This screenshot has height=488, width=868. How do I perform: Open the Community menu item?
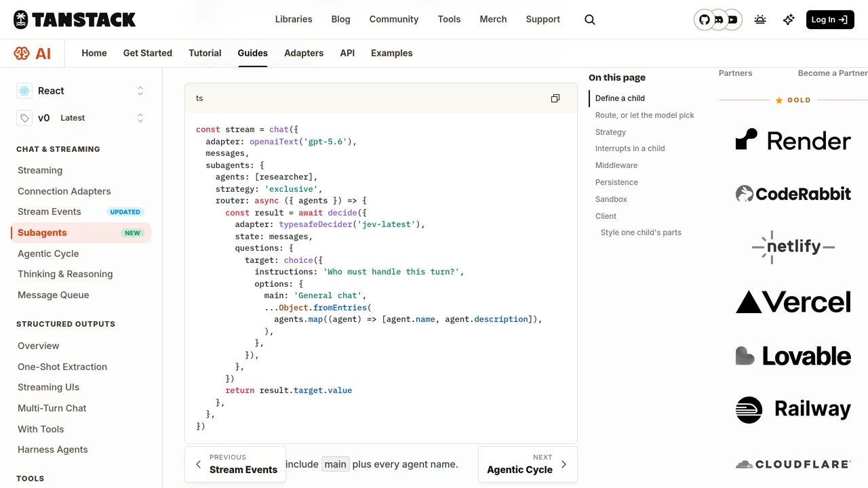click(393, 19)
